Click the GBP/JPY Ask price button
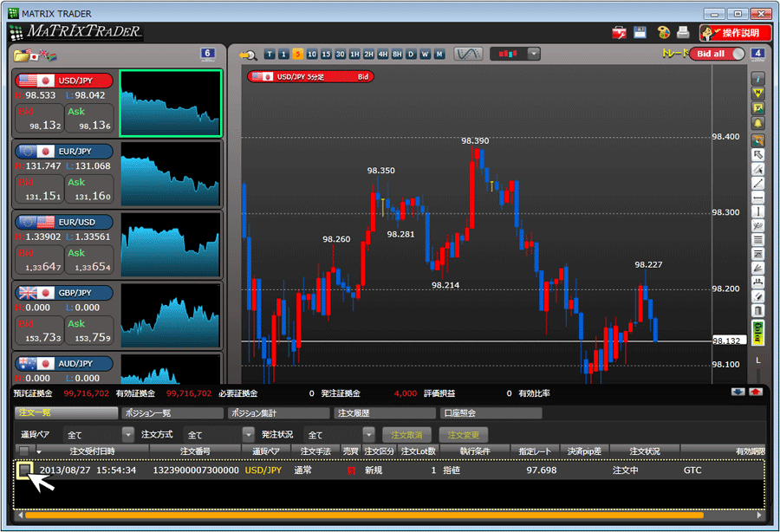The image size is (780, 532). [89, 330]
